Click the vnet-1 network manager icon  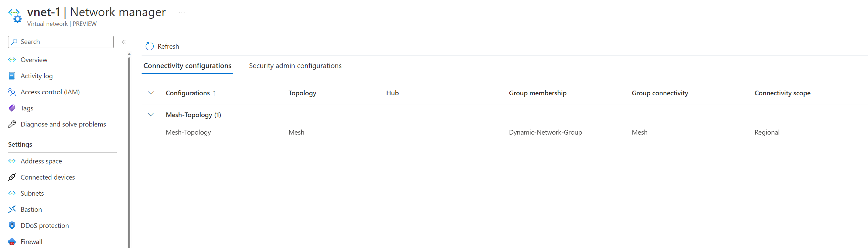click(x=15, y=16)
